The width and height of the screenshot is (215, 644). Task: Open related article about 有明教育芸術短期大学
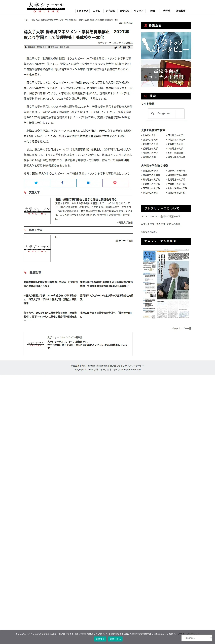tap(51, 284)
